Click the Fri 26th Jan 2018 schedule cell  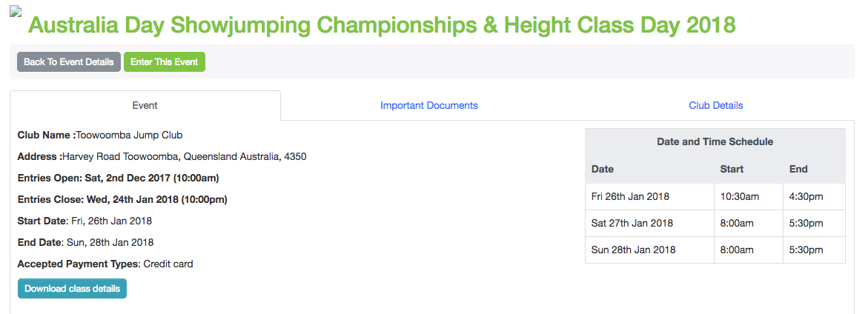(630, 196)
